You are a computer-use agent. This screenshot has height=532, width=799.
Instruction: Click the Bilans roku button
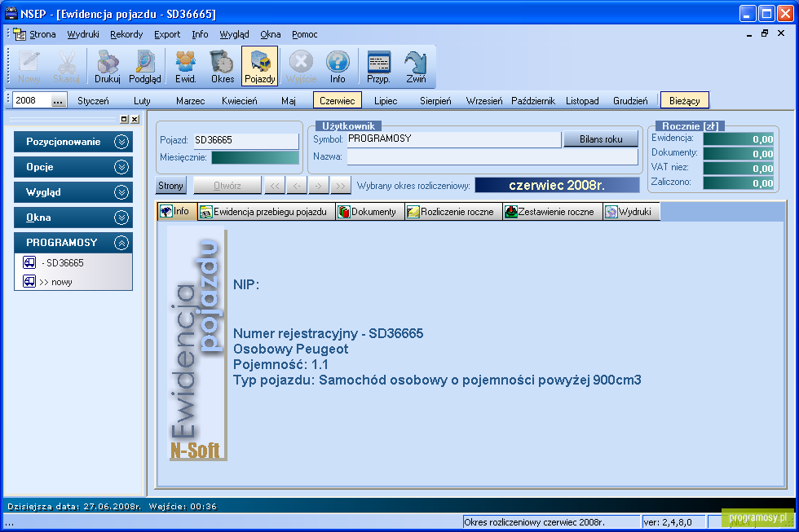click(x=601, y=139)
